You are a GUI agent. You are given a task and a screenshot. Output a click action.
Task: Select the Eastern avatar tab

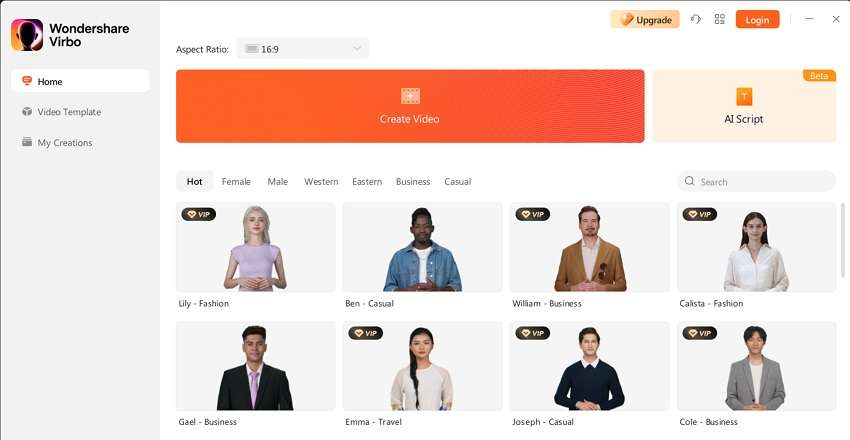click(367, 182)
